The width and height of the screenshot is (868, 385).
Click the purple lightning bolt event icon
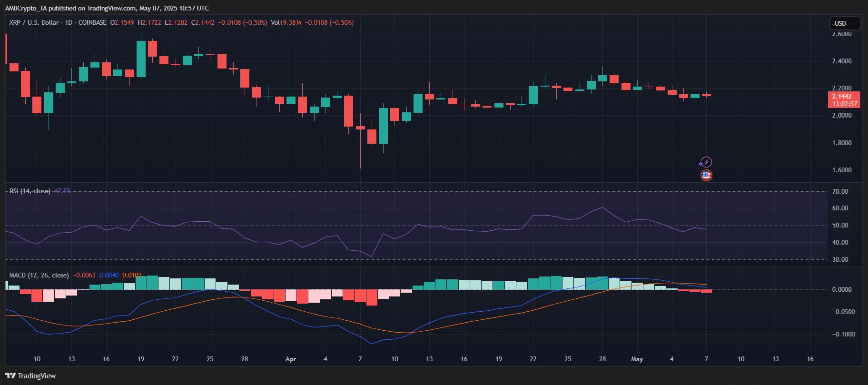(x=706, y=162)
